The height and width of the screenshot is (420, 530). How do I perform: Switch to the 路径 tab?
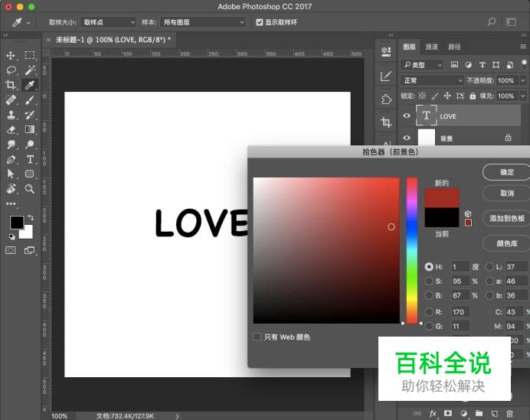(454, 47)
